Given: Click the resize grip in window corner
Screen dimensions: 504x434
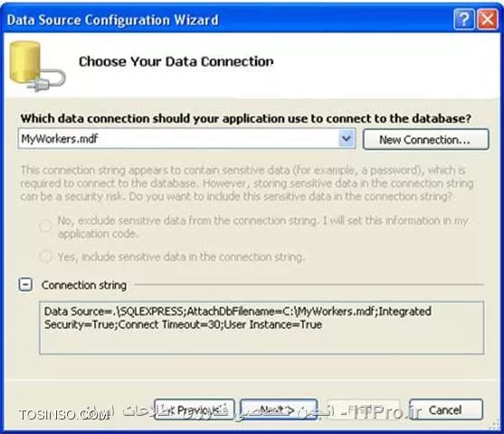Looking at the screenshot, I should coord(494,425).
